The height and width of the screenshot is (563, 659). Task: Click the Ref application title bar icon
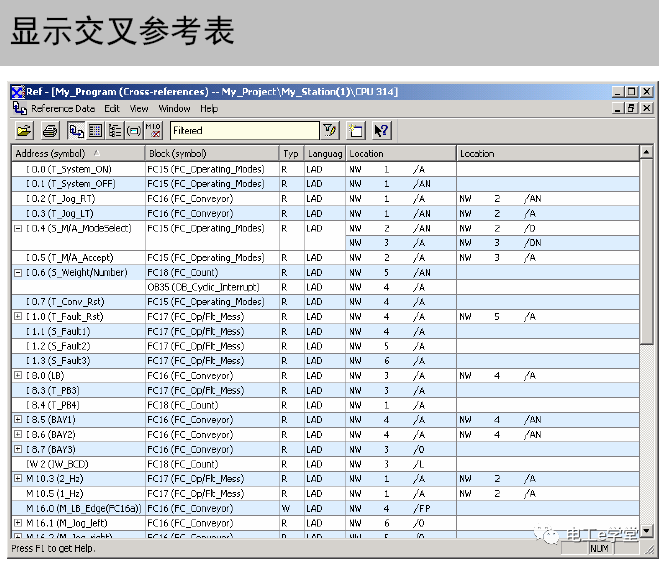(x=18, y=92)
